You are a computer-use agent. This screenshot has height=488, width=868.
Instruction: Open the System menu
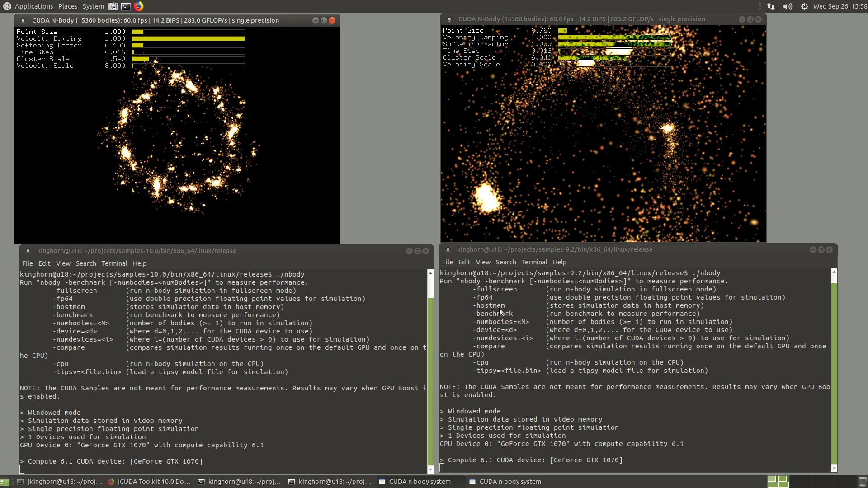93,6
